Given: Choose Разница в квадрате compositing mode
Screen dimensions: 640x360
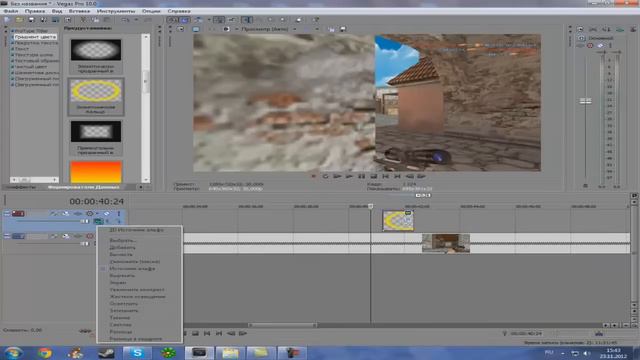Looking at the screenshot, I should coord(136,339).
